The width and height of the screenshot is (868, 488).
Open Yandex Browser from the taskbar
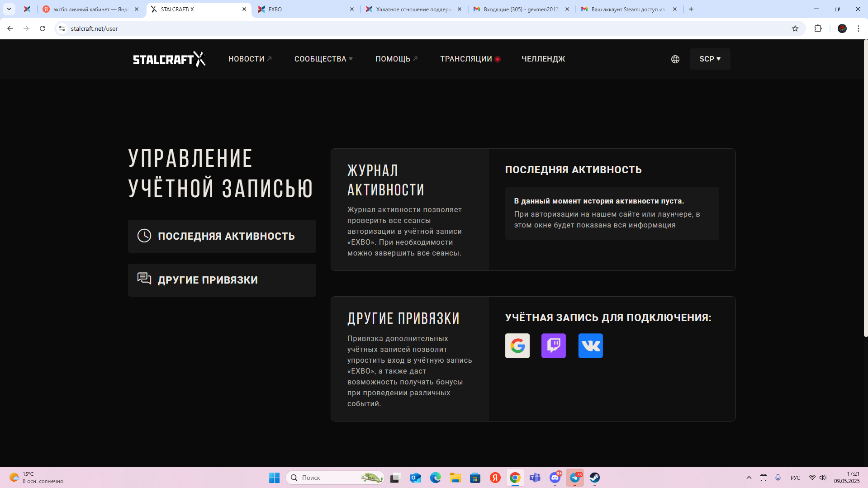495,478
